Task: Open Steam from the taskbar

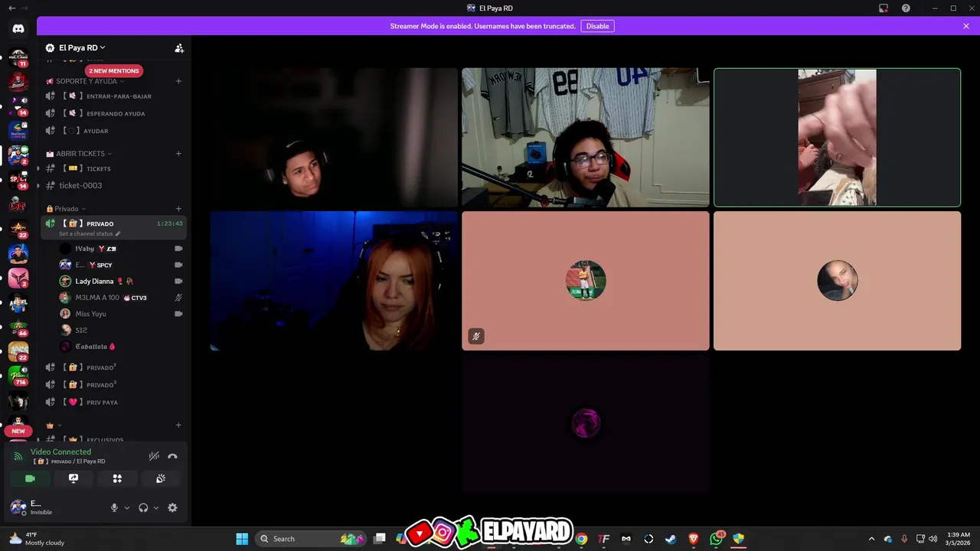Action: tap(671, 539)
